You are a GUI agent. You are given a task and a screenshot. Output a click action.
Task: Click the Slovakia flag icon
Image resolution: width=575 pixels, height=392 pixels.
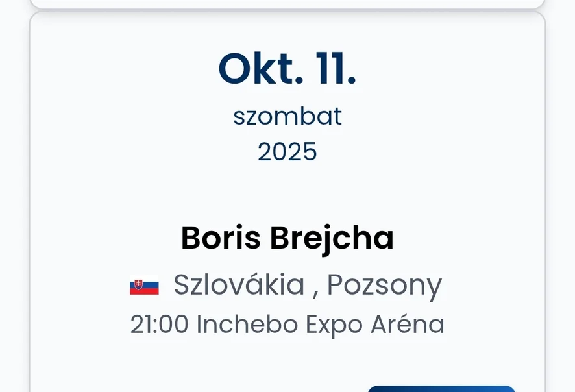click(x=144, y=286)
